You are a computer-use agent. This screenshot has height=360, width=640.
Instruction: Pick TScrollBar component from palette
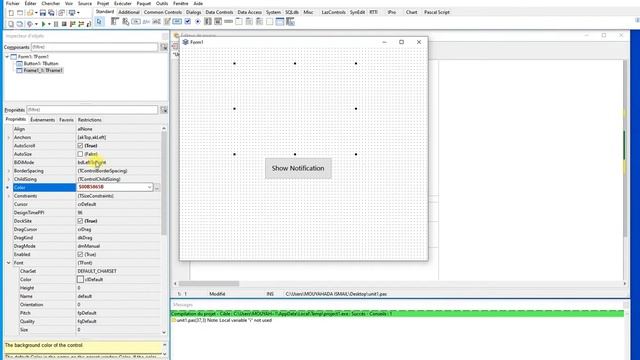[229, 22]
